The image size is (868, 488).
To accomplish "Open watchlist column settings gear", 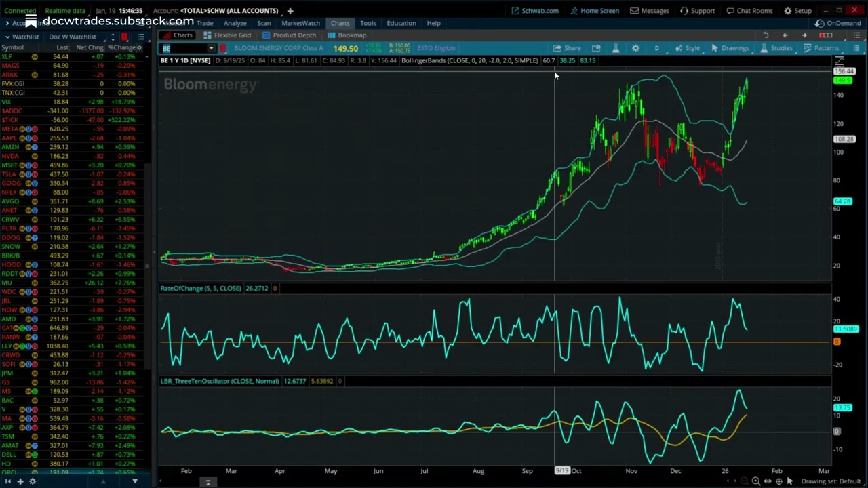I will pos(140,47).
